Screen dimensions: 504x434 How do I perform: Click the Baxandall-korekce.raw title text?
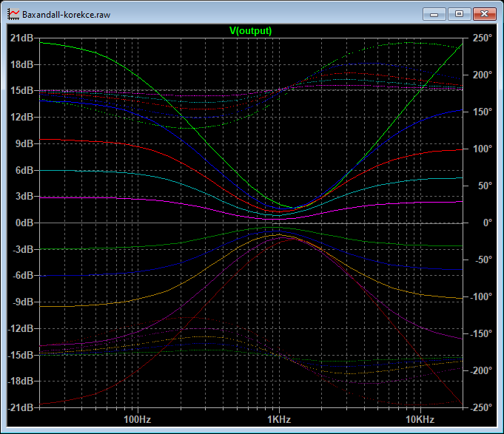[66, 15]
